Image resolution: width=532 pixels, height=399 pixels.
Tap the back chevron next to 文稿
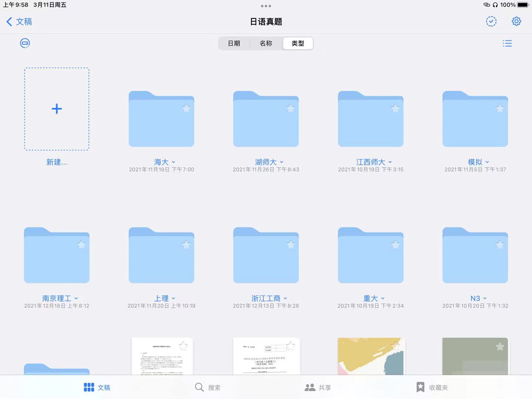[x=9, y=21]
